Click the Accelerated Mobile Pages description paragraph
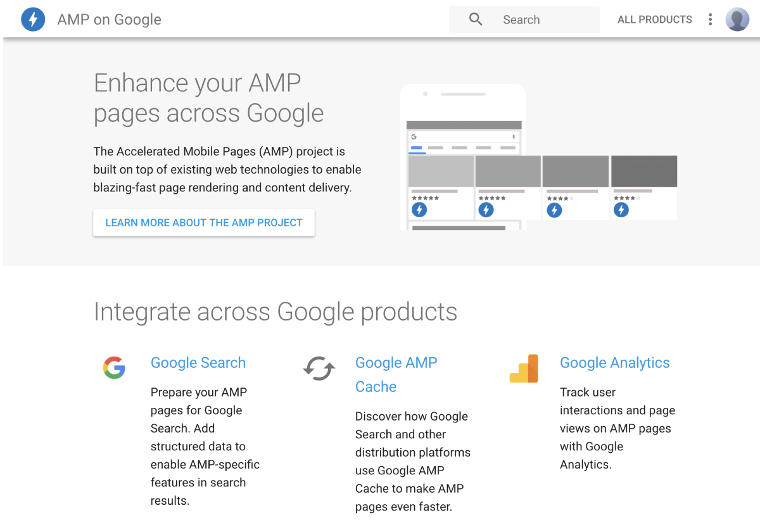 coord(227,170)
